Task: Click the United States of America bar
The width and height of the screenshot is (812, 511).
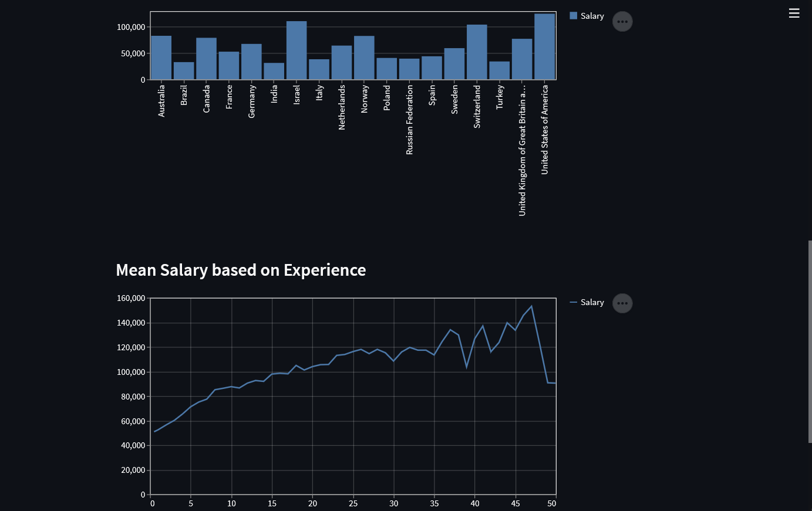Action: pos(545,46)
